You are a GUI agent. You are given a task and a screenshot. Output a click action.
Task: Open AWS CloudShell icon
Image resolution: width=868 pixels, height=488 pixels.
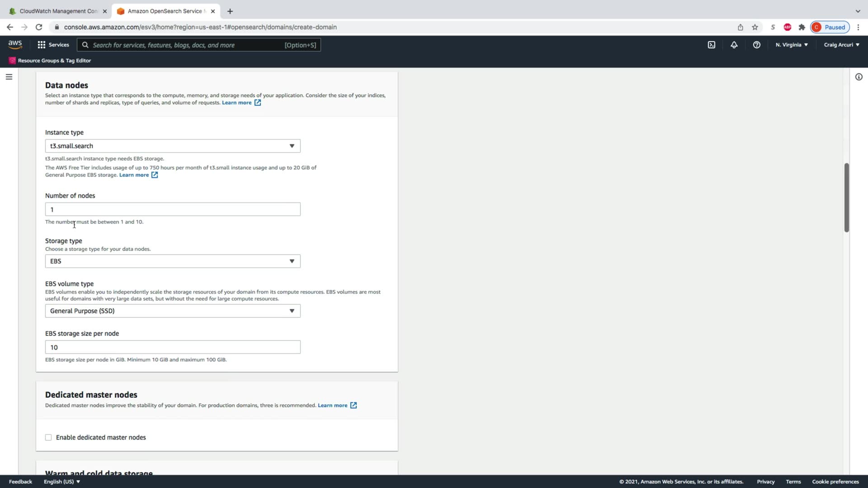coord(711,45)
